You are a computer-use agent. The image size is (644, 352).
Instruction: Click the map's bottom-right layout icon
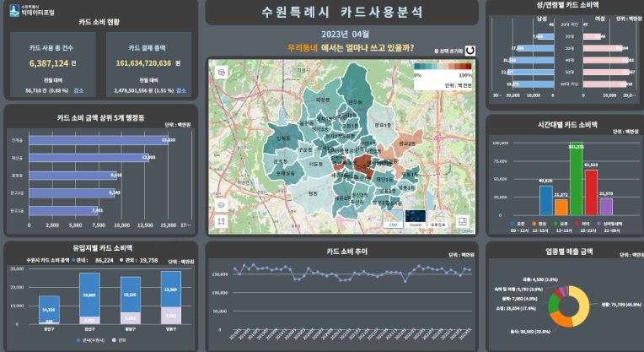pos(464,219)
